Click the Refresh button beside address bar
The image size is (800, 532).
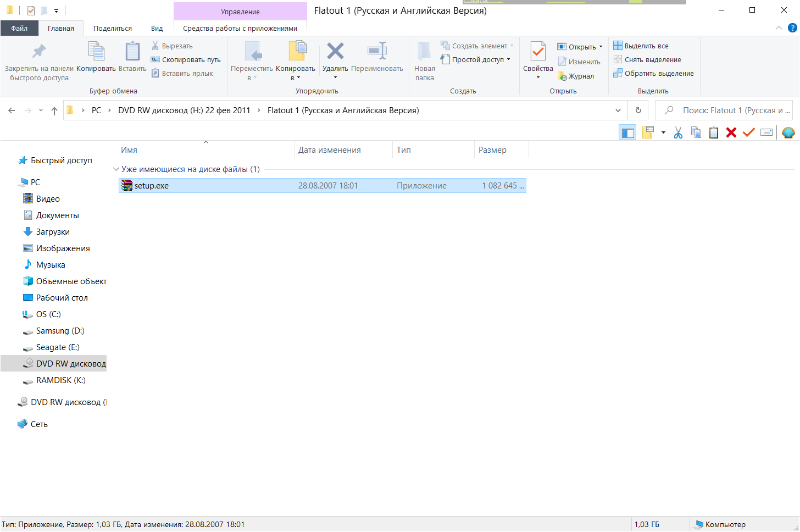[x=638, y=110]
